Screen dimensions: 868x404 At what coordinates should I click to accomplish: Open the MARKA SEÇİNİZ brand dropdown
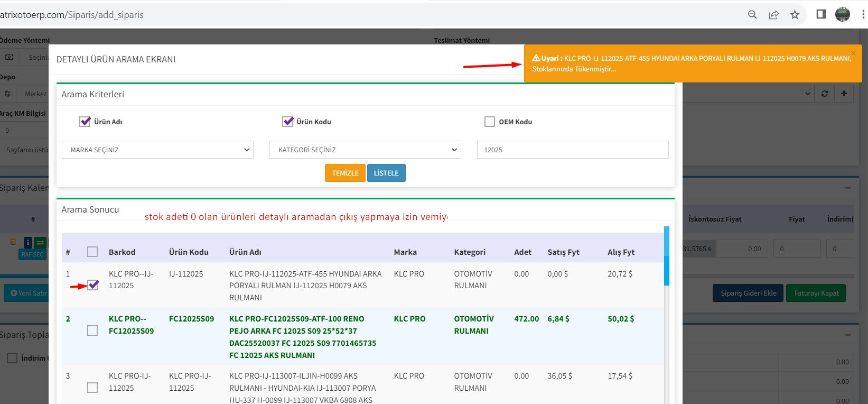pyautogui.click(x=157, y=150)
